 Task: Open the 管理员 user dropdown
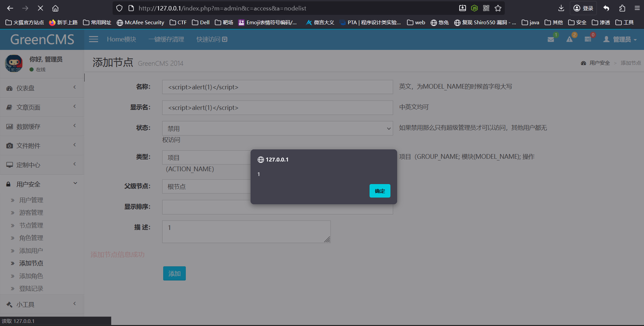point(620,39)
